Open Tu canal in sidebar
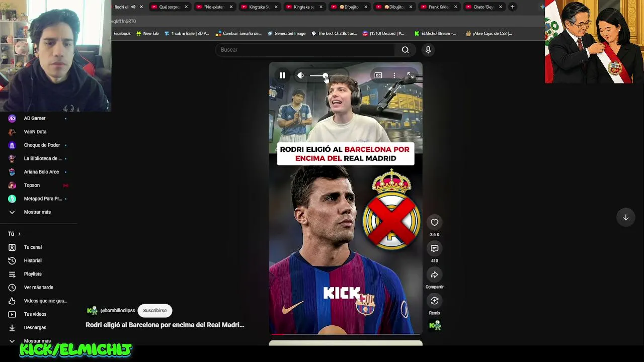 coord(33,247)
